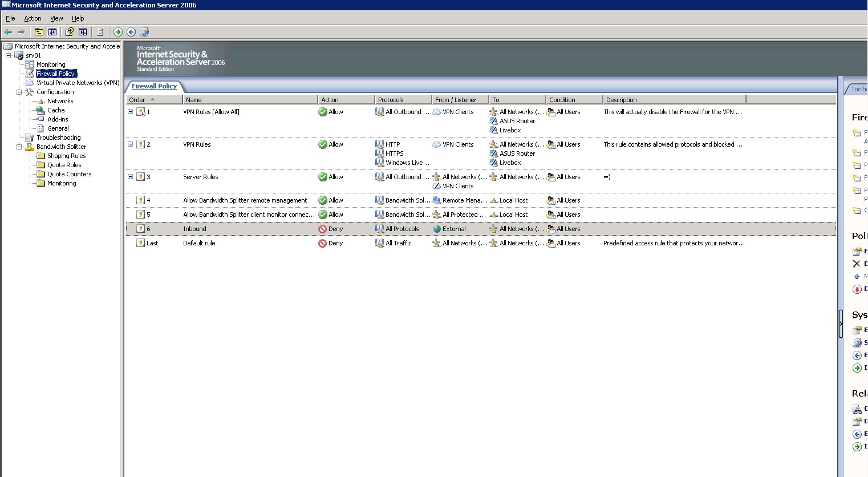
Task: Open the Action menu
Action: (33, 18)
